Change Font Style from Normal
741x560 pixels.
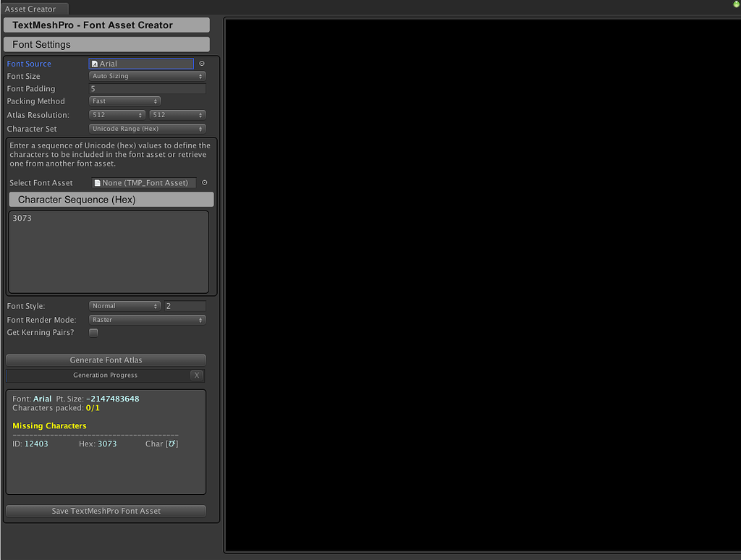(x=124, y=305)
